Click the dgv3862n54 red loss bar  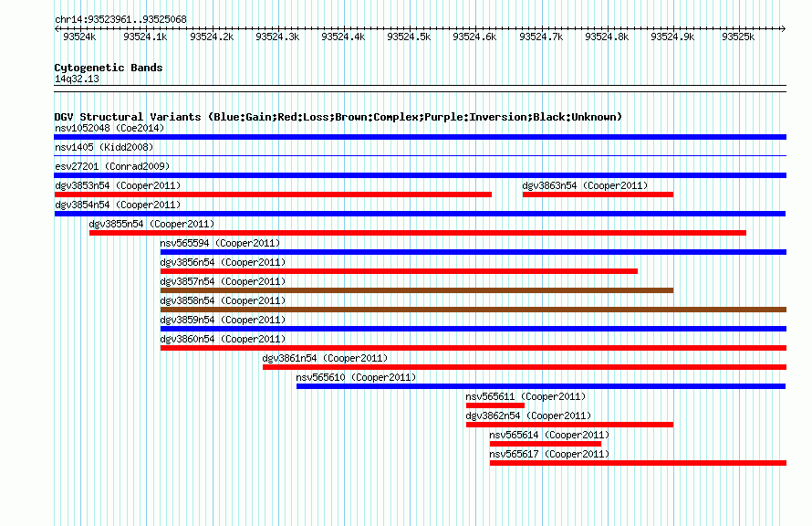[x=569, y=425]
